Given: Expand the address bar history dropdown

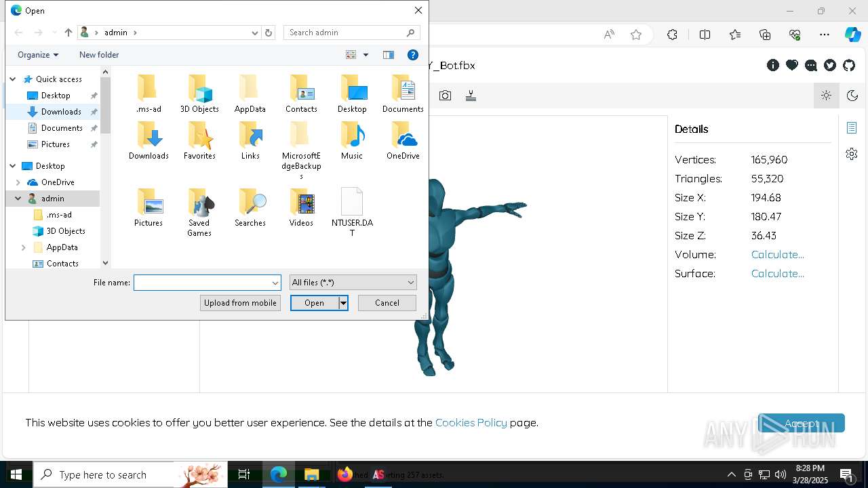Looking at the screenshot, I should [255, 33].
